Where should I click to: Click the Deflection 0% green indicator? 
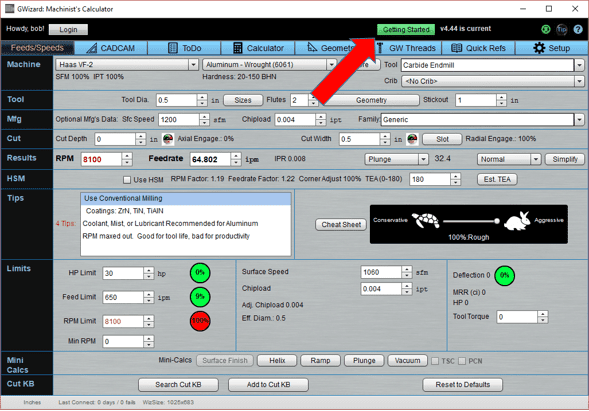click(504, 275)
